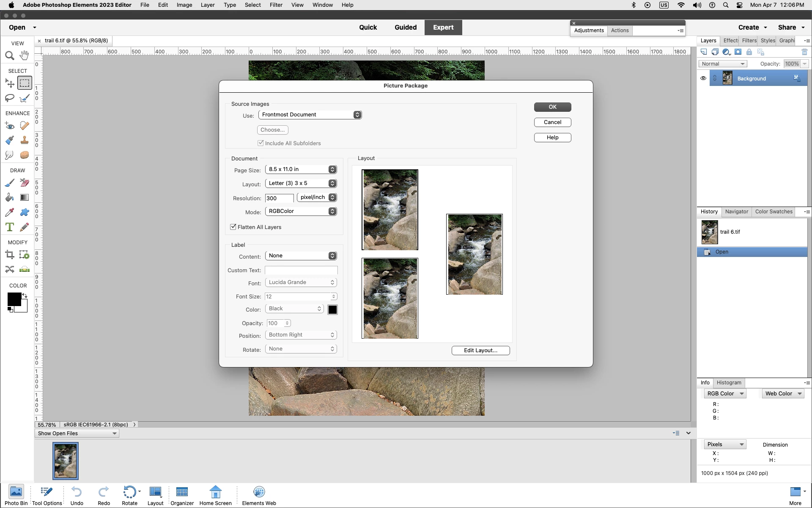Hide the Background layer visibility eye

tap(703, 78)
